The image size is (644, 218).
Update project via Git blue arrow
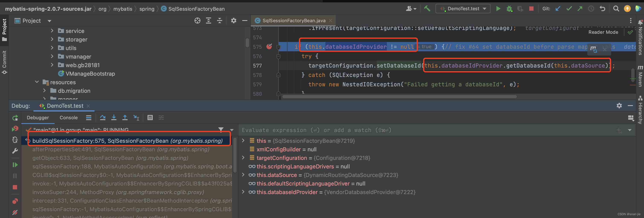click(558, 9)
